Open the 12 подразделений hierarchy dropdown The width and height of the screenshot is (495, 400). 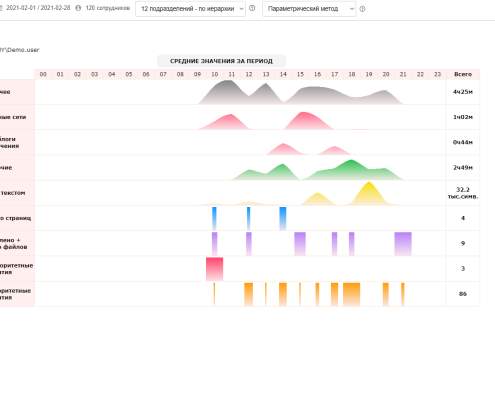click(190, 9)
